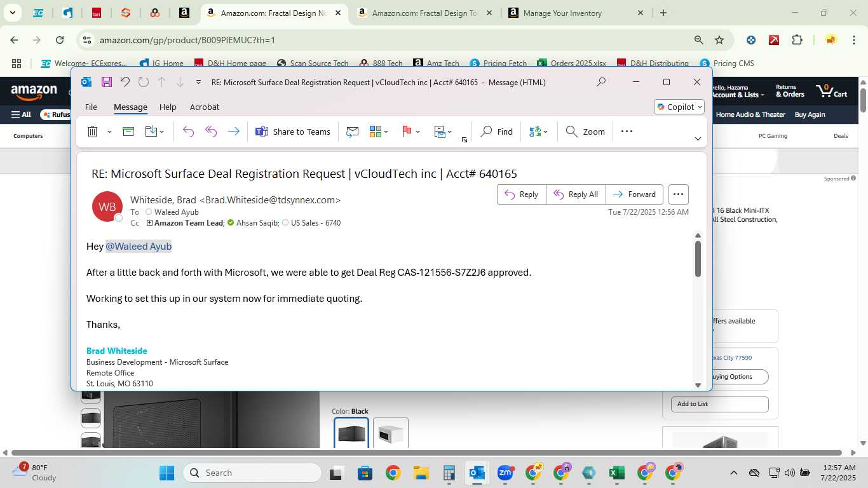The height and width of the screenshot is (488, 868).
Task: Open the search magnifier in Outlook title bar
Action: point(600,82)
